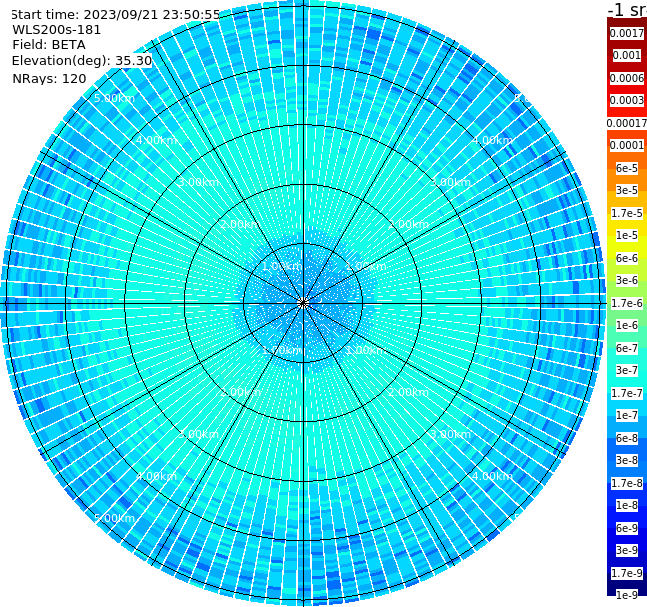Click the NRays: 120 label
647x607 pixels.
(x=49, y=78)
